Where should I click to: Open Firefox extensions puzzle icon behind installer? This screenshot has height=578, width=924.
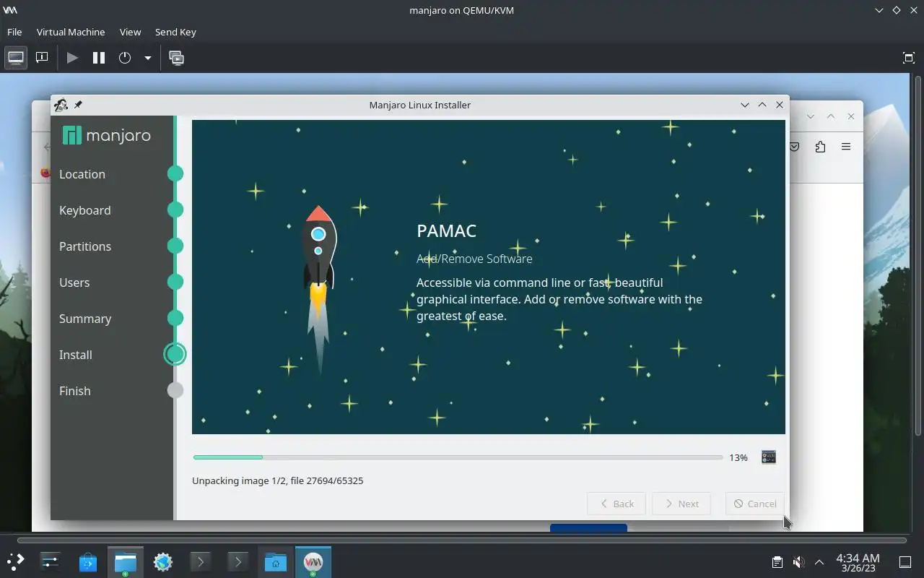tap(820, 147)
